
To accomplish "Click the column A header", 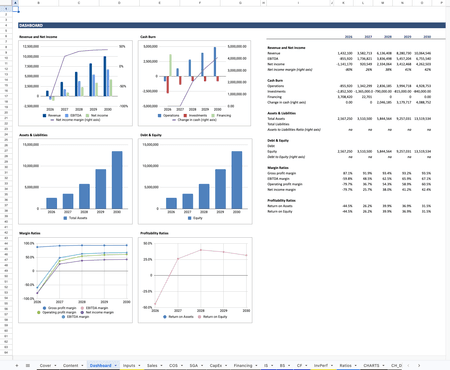I will (x=15, y=3).
